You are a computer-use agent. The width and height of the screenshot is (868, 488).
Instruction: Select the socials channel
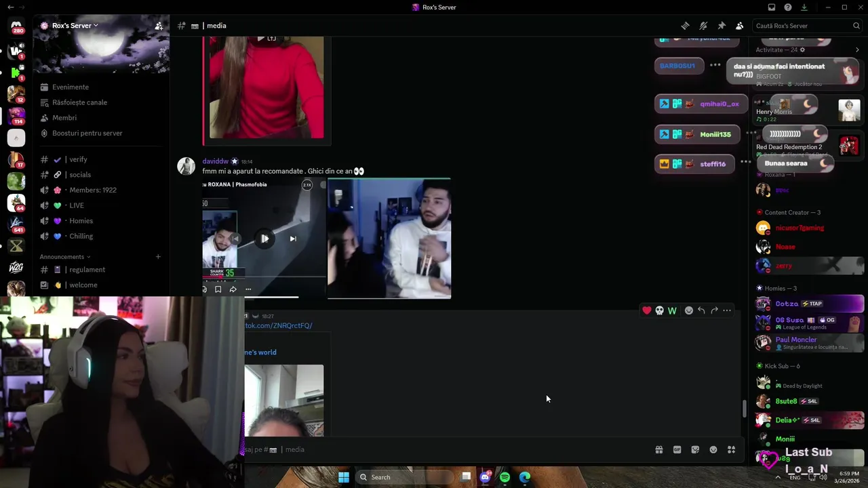[x=102, y=175]
